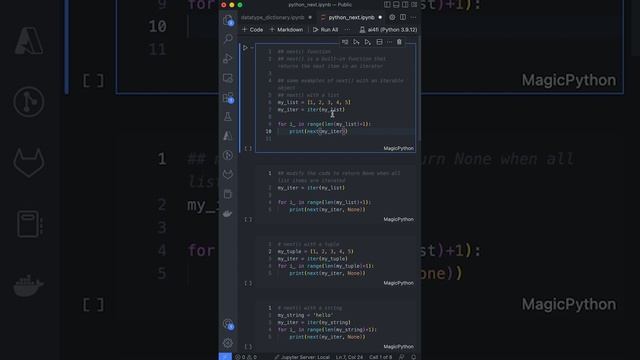Run by line in cell toolbar
640x360 pixels.
pyautogui.click(x=345, y=42)
